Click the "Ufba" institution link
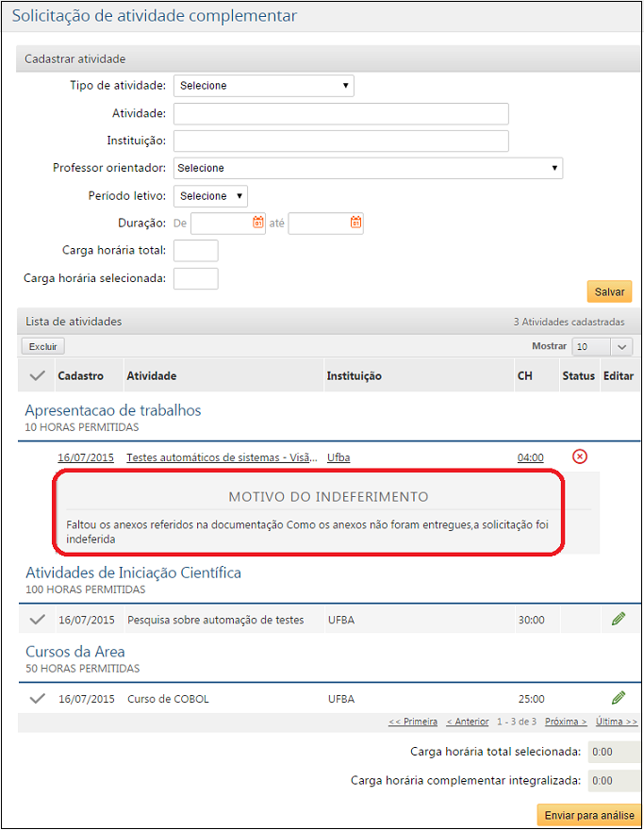 pos(338,456)
